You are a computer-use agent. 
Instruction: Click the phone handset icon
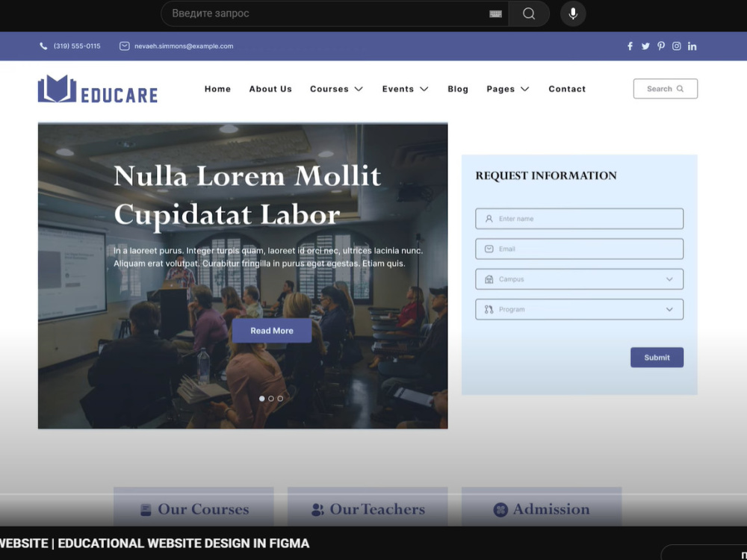(43, 46)
